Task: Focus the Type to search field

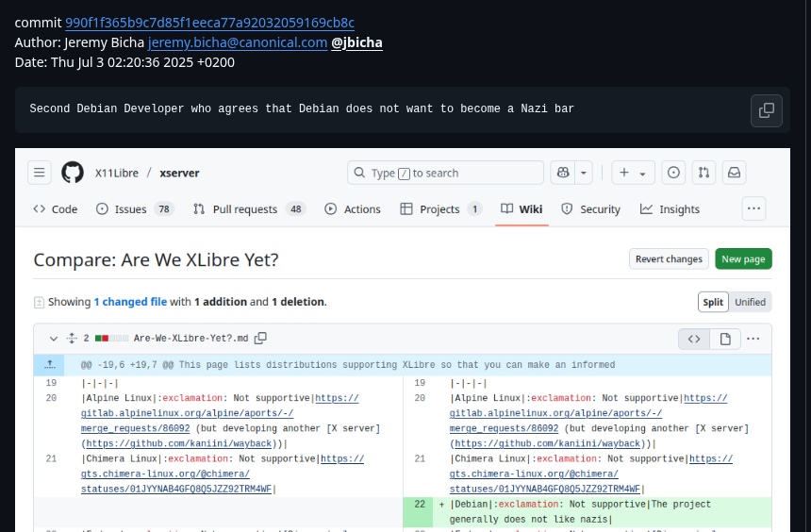Action: pos(445,173)
